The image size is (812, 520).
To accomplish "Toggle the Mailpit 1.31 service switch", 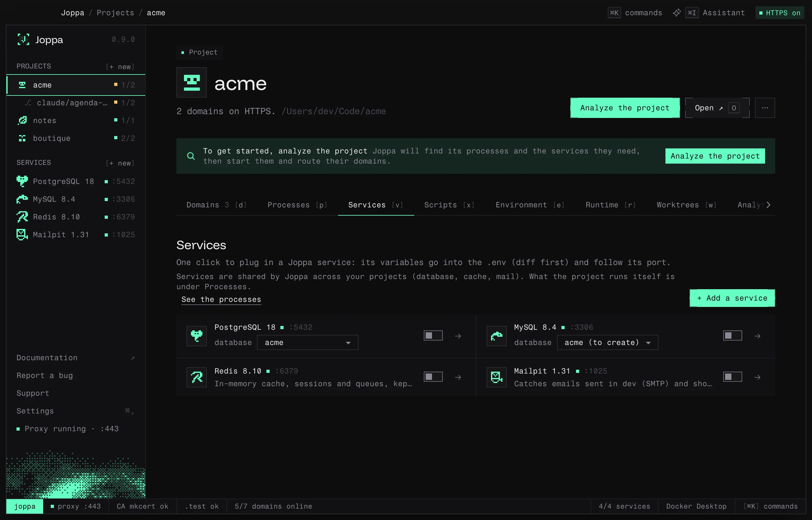I will tap(733, 377).
